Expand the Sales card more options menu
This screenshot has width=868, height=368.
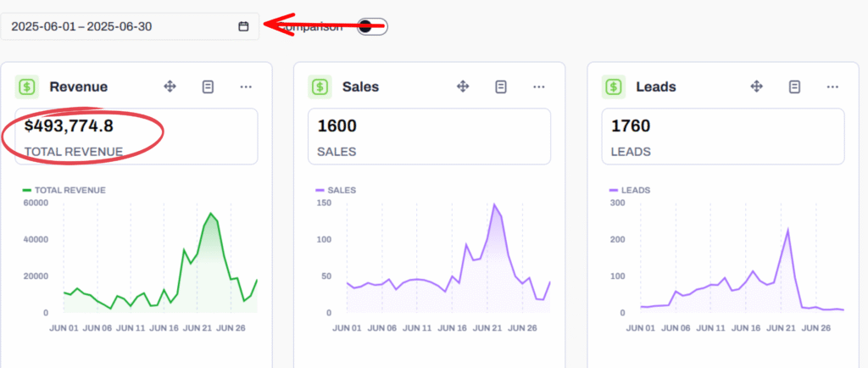pyautogui.click(x=539, y=86)
